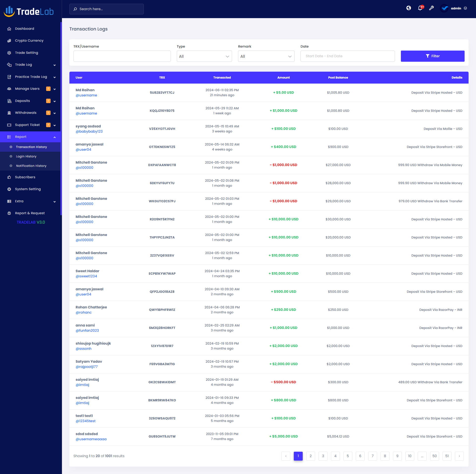Click the Filter button
The height and width of the screenshot is (474, 476).
432,56
